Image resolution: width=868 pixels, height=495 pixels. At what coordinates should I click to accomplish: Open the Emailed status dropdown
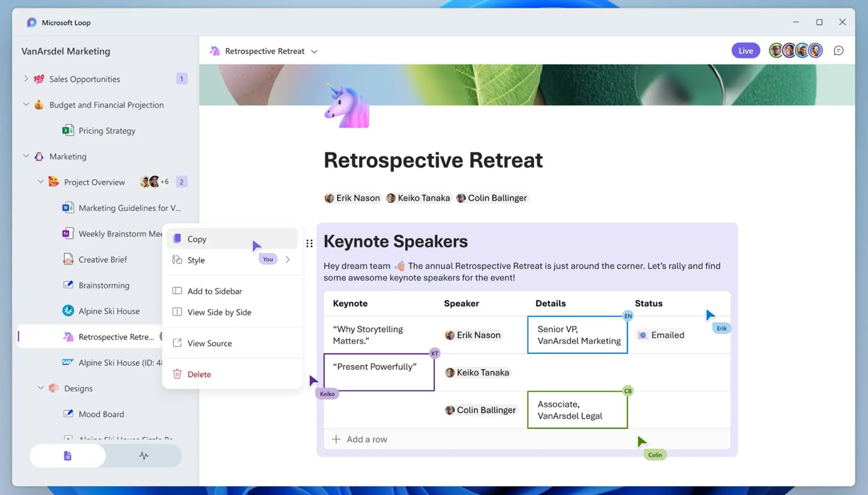click(661, 335)
